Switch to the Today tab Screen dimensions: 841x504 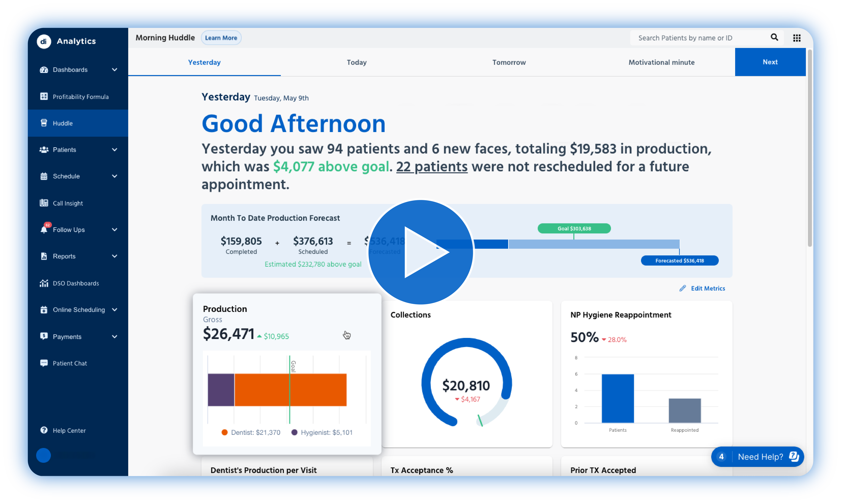point(356,62)
